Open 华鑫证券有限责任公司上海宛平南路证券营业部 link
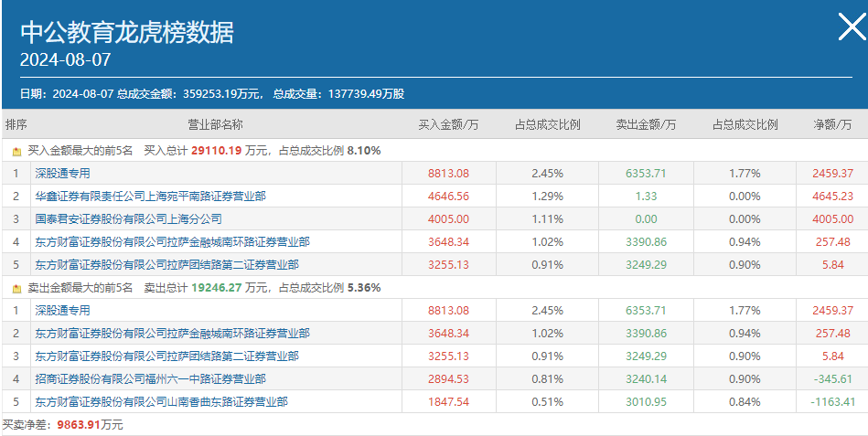Screen dimensions: 868x436 point(151,196)
